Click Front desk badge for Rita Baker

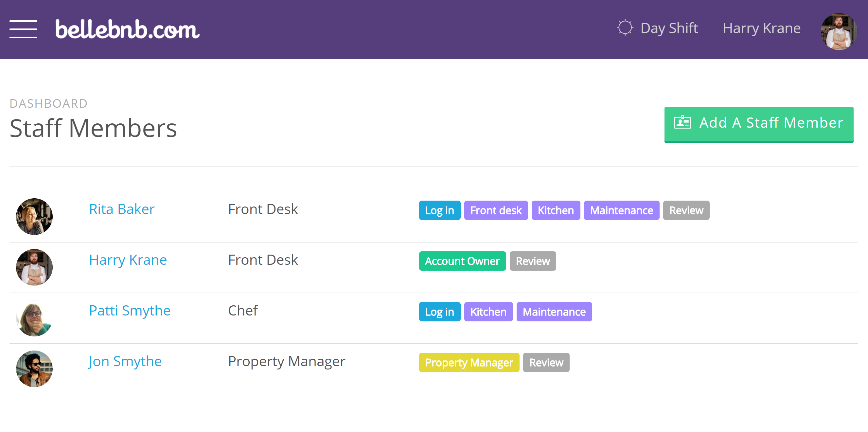496,210
